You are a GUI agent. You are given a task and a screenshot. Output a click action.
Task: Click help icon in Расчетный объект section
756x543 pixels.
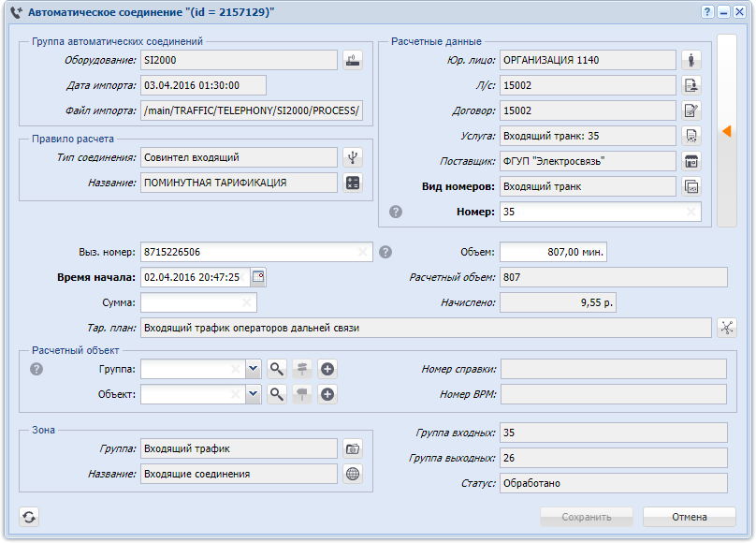(x=36, y=369)
